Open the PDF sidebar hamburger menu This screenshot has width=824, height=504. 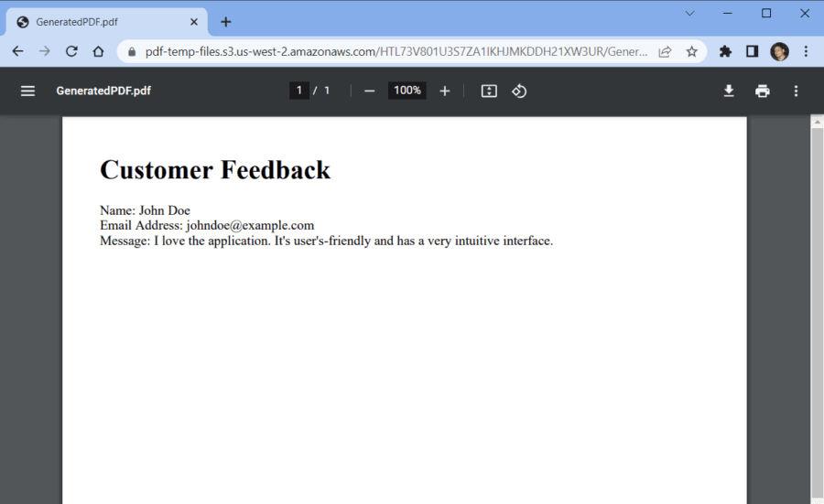click(28, 91)
